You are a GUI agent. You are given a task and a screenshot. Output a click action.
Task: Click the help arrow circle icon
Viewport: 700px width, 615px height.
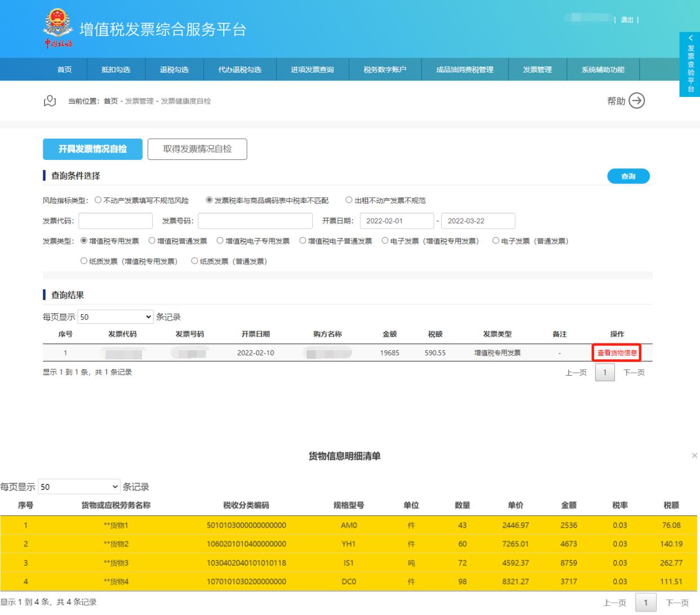(x=636, y=101)
